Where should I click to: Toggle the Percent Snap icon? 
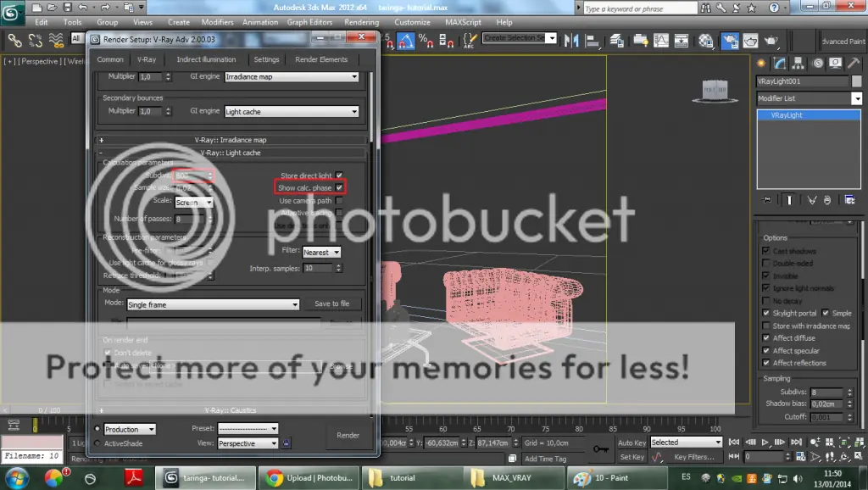[x=426, y=41]
